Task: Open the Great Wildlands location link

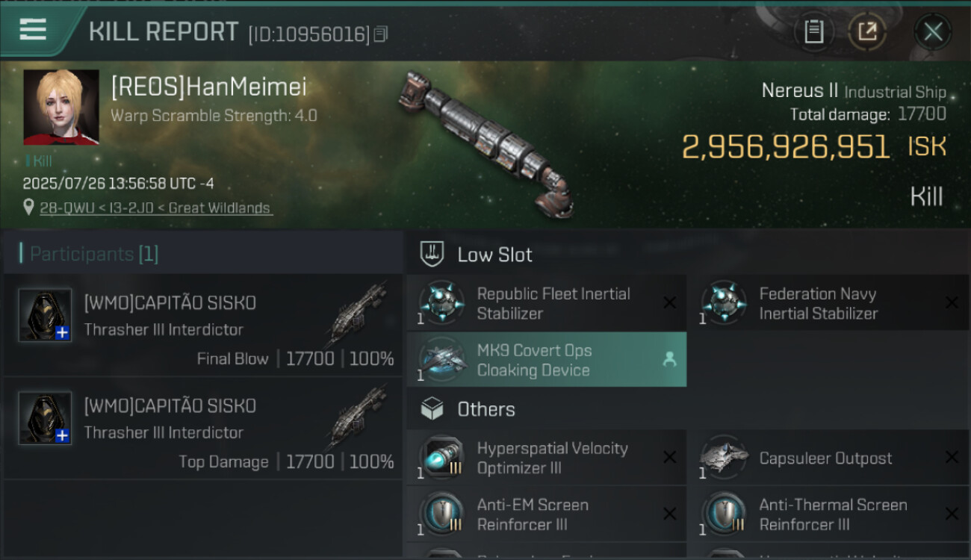Action: [156, 208]
